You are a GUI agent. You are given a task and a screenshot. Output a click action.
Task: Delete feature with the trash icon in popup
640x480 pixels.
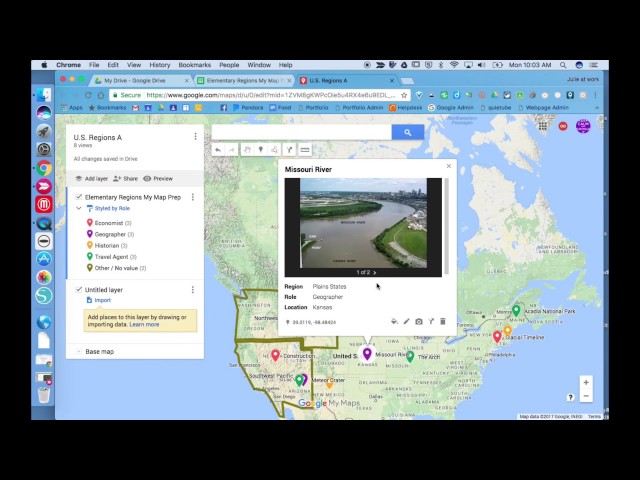click(x=443, y=322)
